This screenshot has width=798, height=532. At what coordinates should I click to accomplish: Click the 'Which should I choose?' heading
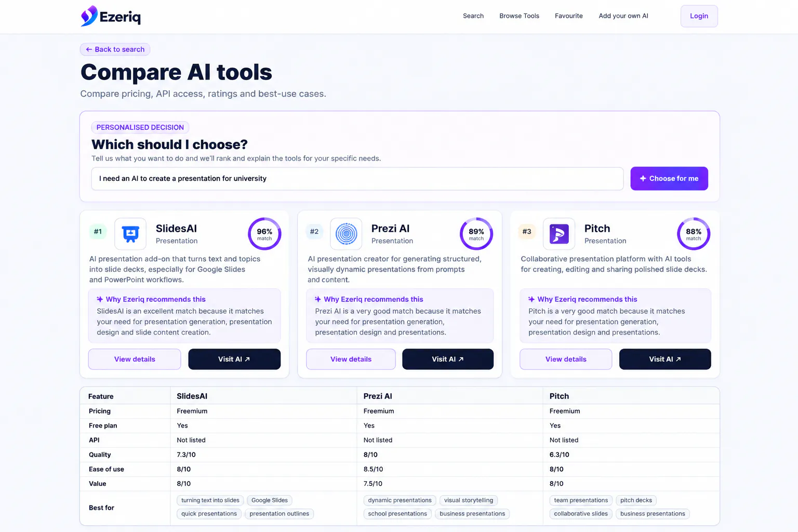point(169,144)
